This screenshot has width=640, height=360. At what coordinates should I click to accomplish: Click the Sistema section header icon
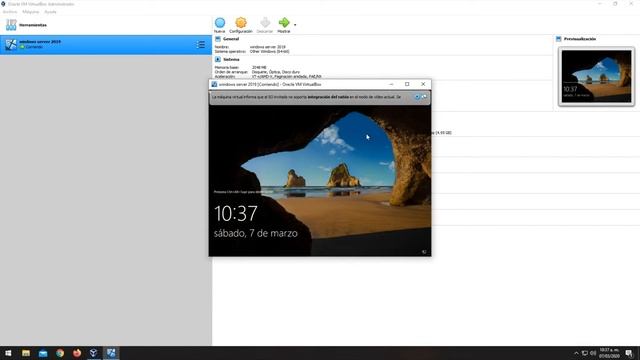click(218, 59)
